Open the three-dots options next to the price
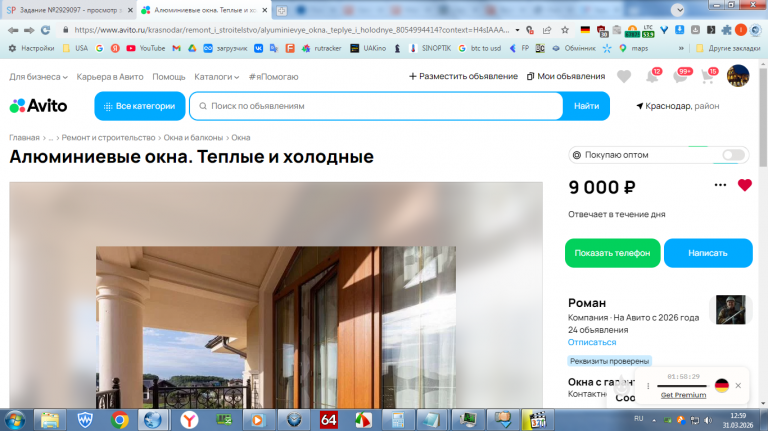The image size is (768, 431). coord(720,185)
